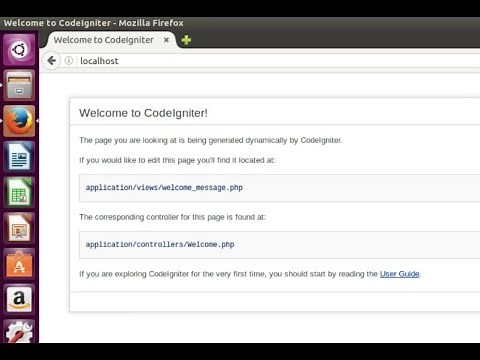Click the sentence about page generated dynamically
Image resolution: width=480 pixels, height=360 pixels.
pos(211,140)
